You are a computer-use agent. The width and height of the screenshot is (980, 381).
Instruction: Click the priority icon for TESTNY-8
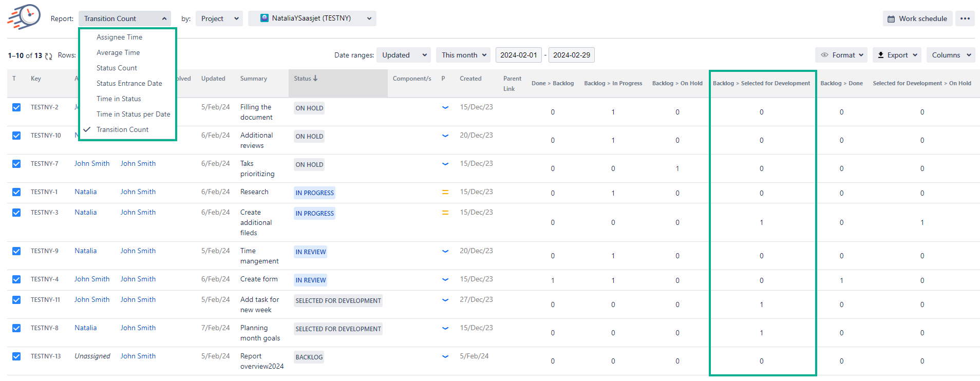[x=445, y=328]
